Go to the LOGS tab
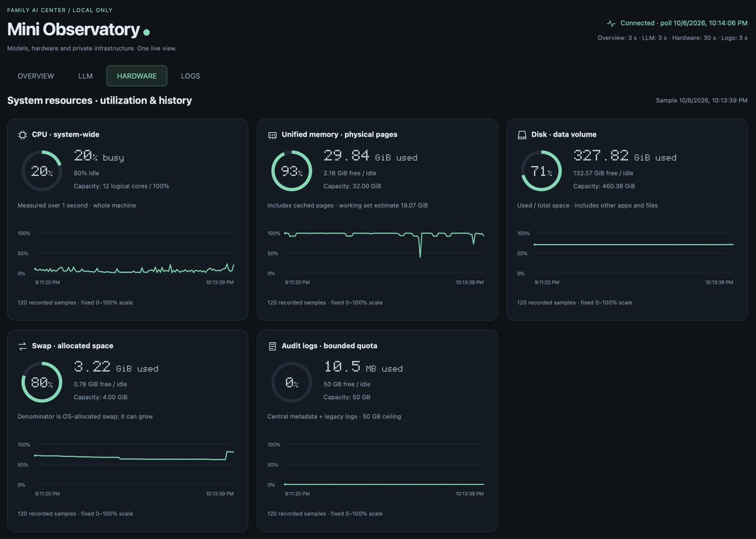 tap(190, 76)
